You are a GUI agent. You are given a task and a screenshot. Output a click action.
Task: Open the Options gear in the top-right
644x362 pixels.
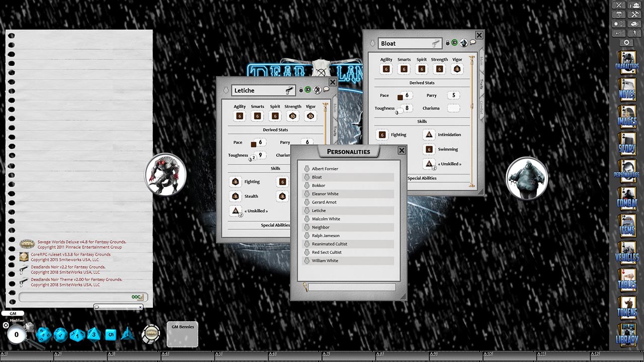click(x=627, y=43)
